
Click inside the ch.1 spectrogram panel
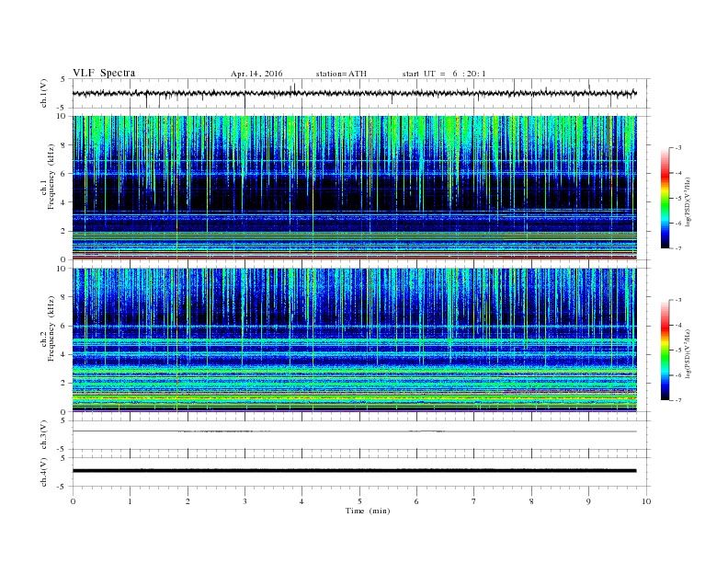pos(354,188)
